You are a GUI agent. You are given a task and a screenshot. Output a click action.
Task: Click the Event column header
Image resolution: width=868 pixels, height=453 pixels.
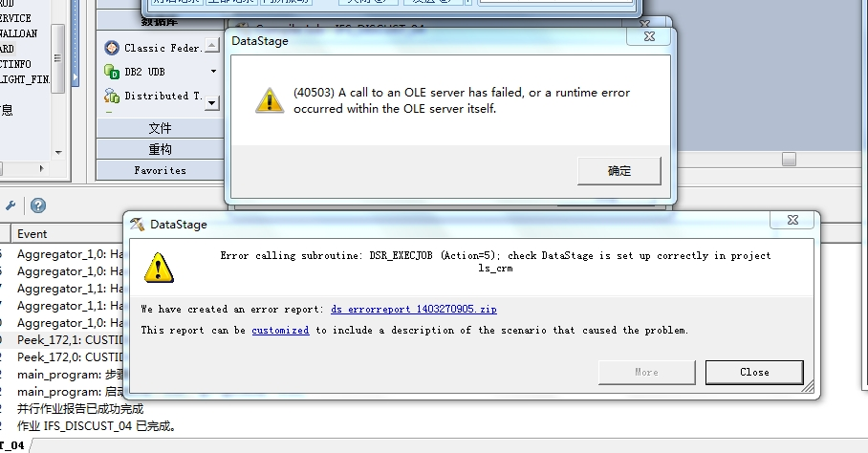pos(33,234)
